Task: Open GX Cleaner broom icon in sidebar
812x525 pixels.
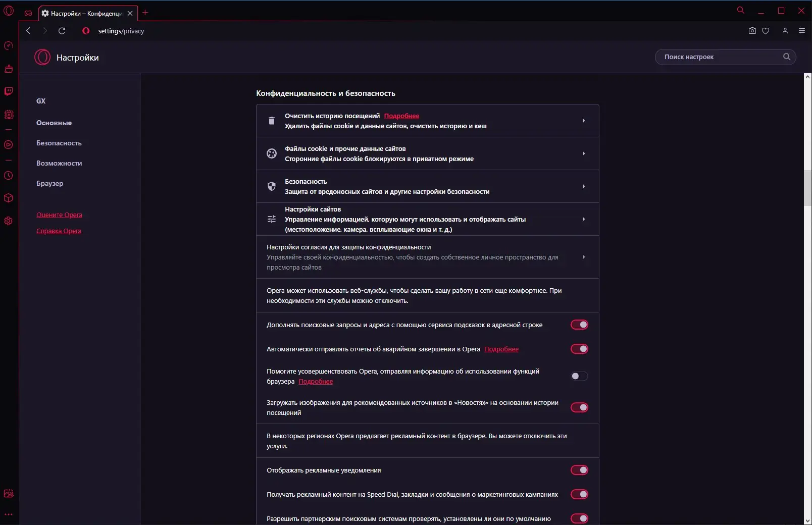Action: [x=9, y=69]
